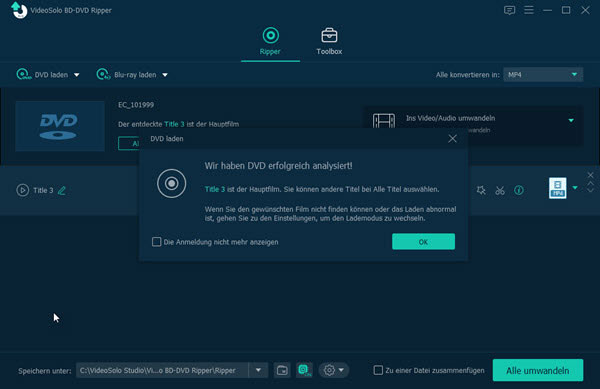Toggle the hardware acceleration icon
Image resolution: width=600 pixels, height=389 pixels.
tap(304, 370)
